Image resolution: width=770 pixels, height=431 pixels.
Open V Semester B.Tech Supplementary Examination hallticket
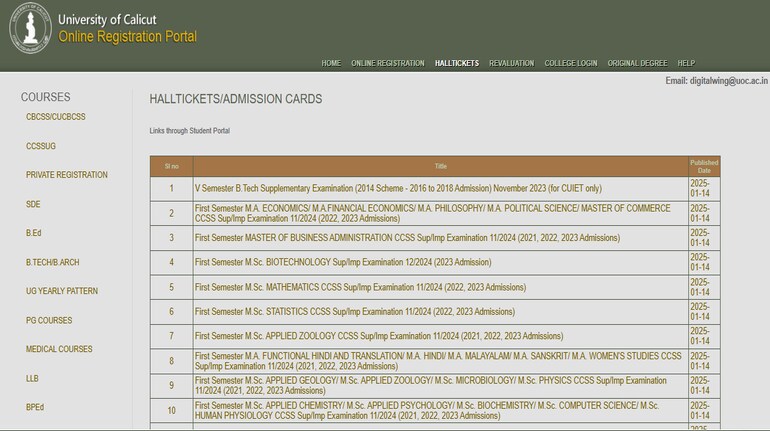tap(398, 188)
